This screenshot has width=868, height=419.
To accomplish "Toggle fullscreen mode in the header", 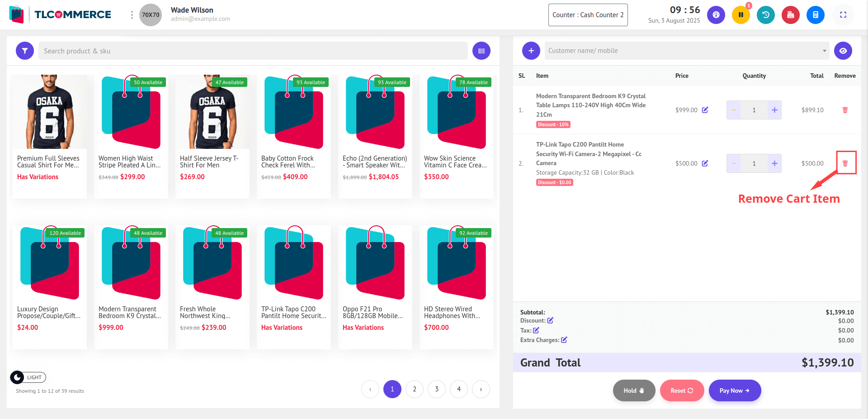I will point(843,15).
